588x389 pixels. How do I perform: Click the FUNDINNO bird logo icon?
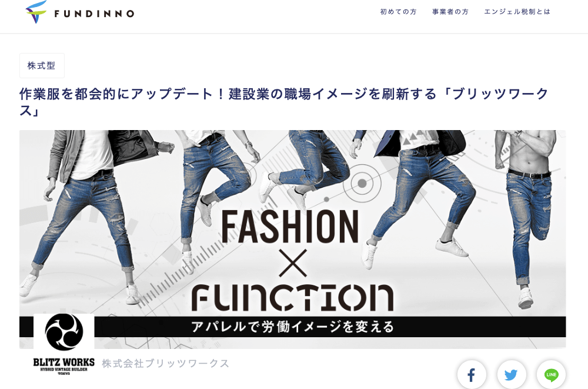click(x=36, y=12)
